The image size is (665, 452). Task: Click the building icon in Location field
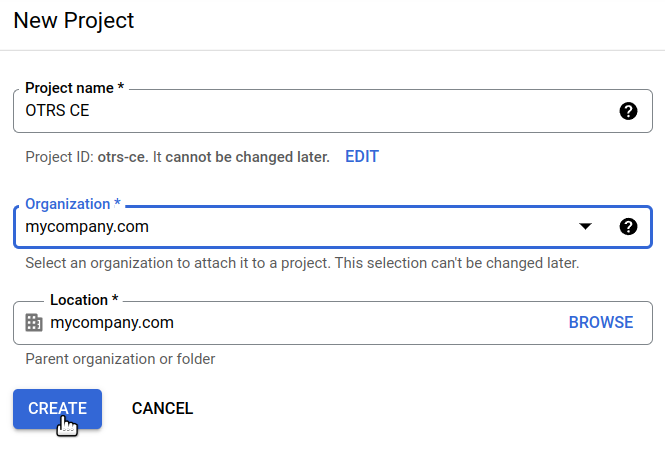(34, 323)
